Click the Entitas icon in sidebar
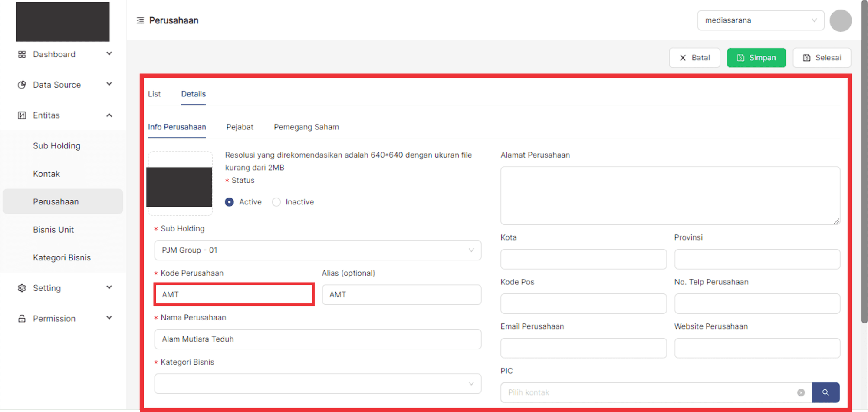This screenshot has height=412, width=868. [x=22, y=115]
